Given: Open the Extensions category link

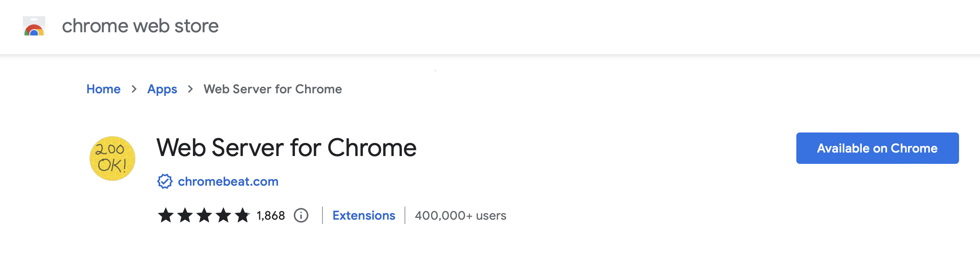Looking at the screenshot, I should coord(364,215).
